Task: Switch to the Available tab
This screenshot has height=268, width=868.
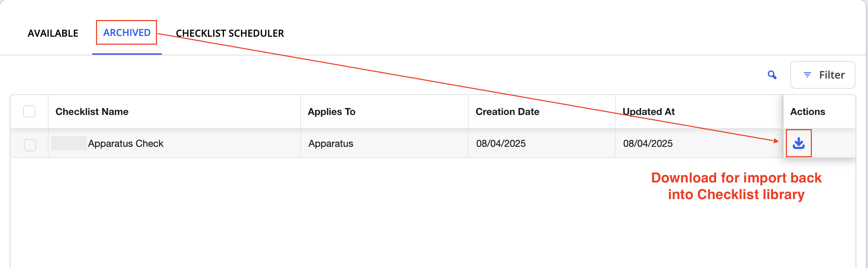Action: pyautogui.click(x=53, y=33)
